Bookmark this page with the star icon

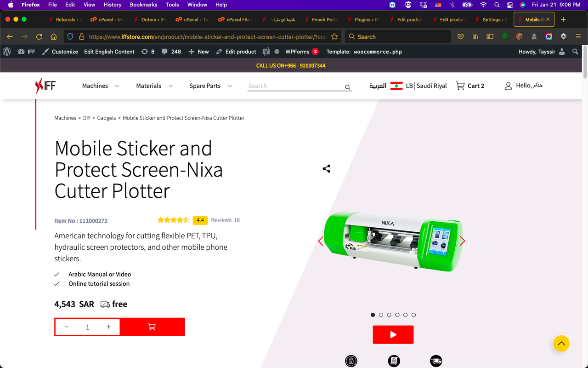pyautogui.click(x=334, y=36)
